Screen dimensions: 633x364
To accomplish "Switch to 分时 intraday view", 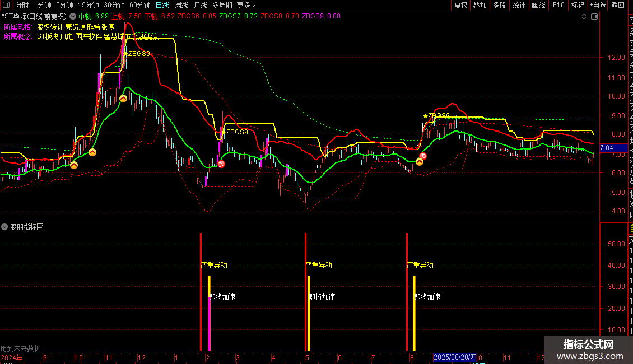I will point(22,5).
